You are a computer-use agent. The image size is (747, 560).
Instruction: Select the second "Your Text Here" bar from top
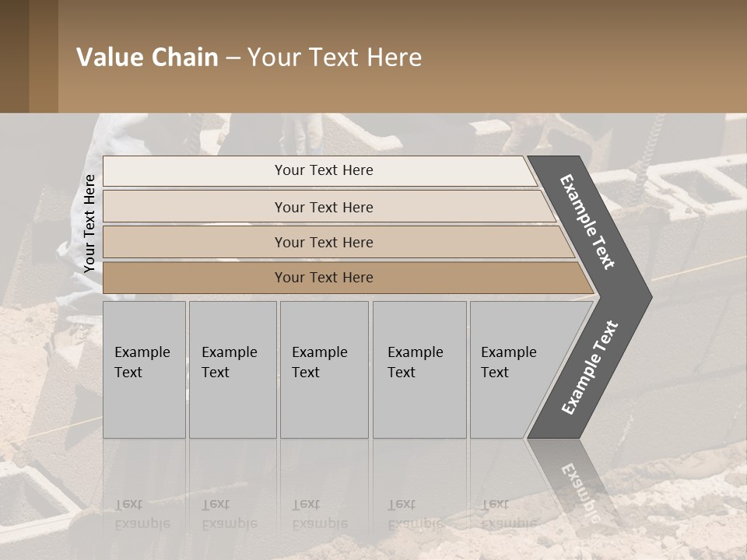324,207
